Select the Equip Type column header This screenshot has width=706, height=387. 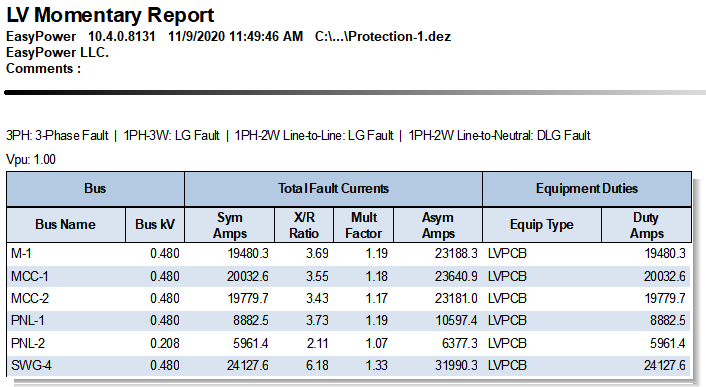pos(542,225)
